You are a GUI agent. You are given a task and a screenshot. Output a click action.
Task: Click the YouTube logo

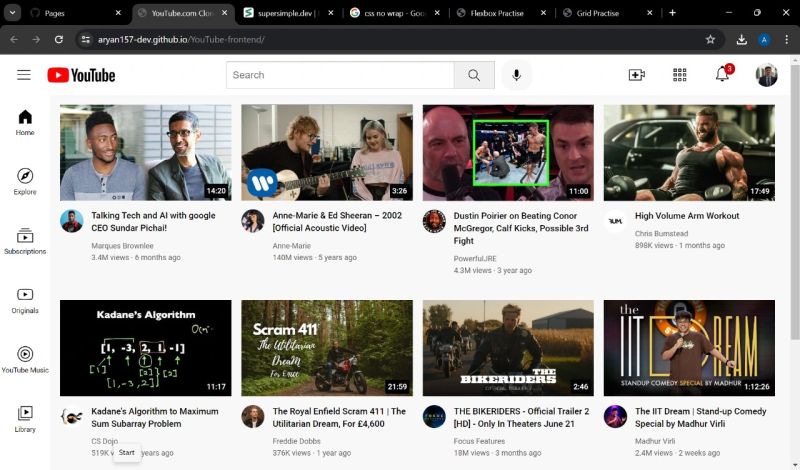[x=81, y=75]
